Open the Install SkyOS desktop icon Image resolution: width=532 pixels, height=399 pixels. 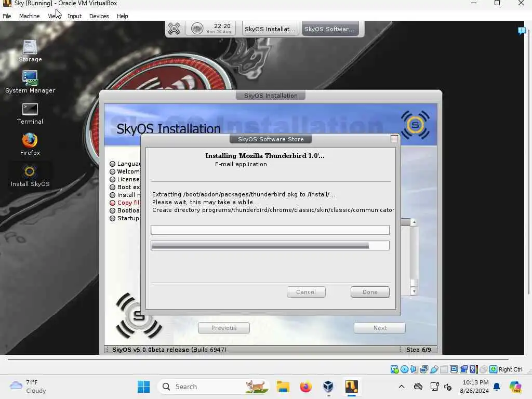click(x=30, y=176)
